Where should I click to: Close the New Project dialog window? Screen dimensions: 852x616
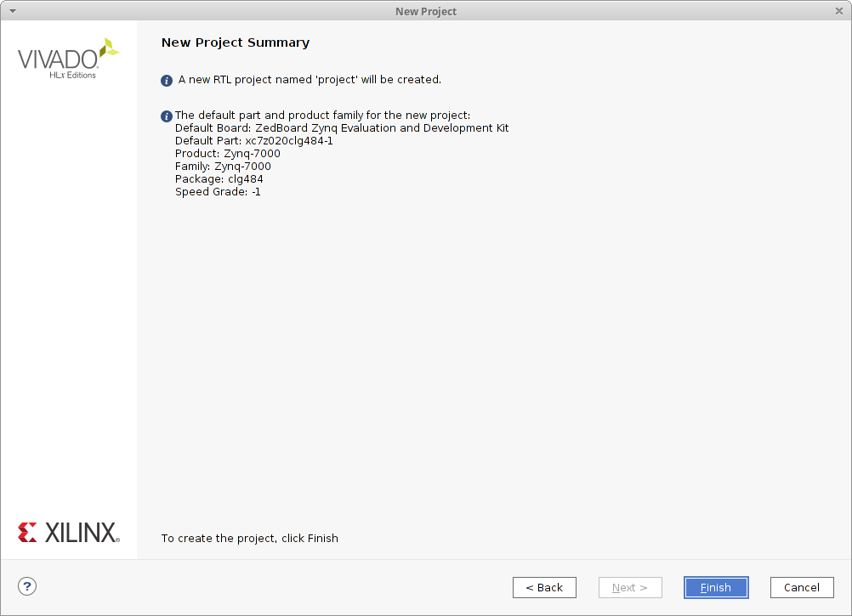(838, 10)
